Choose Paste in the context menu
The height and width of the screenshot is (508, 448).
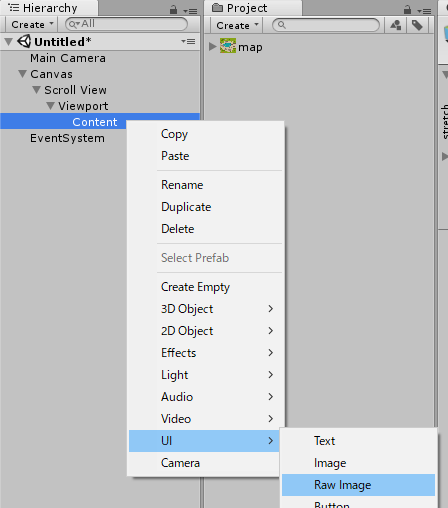(206, 156)
